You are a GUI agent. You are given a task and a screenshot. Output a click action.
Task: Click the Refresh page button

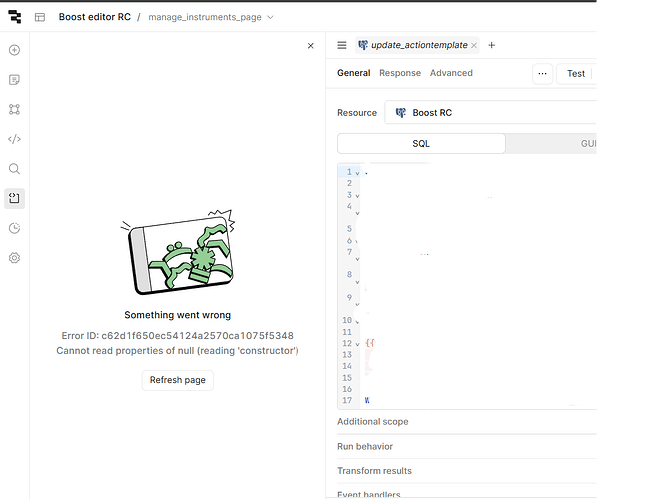178,380
